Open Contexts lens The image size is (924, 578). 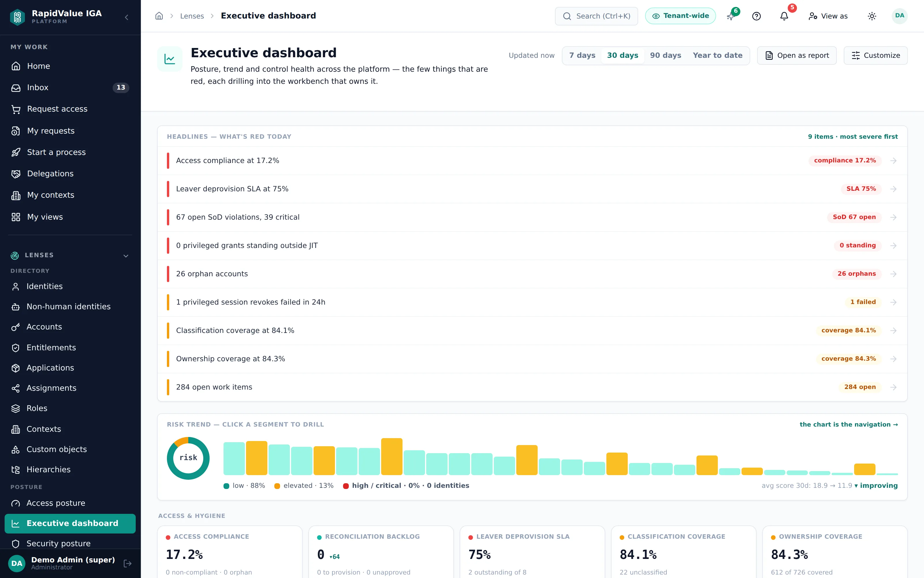click(70, 429)
